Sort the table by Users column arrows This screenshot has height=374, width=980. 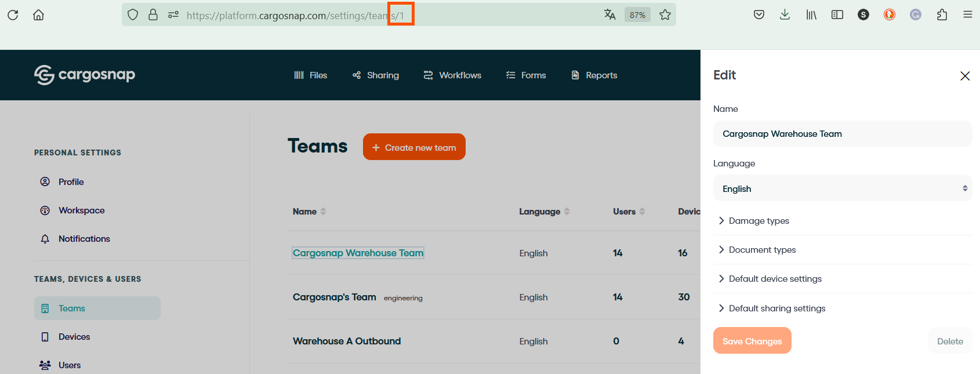click(x=642, y=212)
